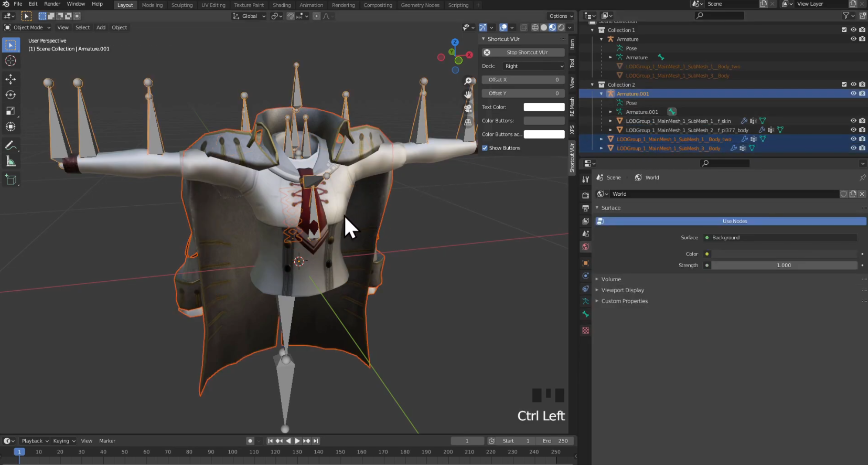The width and height of the screenshot is (868, 465).
Task: Open the Render properties tab
Action: click(x=585, y=195)
